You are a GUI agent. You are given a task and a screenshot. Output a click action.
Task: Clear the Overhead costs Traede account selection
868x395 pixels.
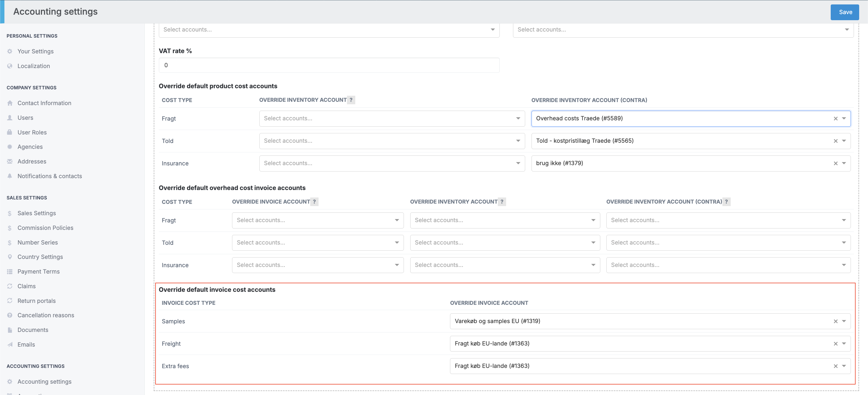835,119
